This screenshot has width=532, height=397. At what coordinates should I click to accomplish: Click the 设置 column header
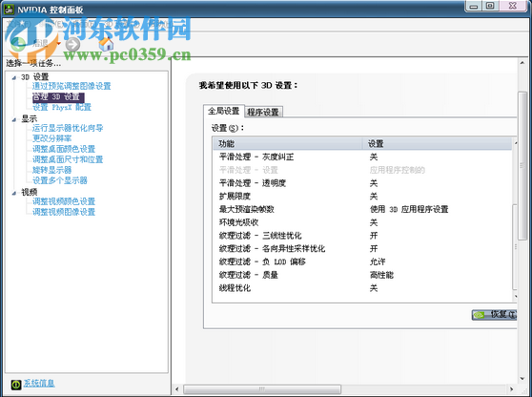click(x=437, y=144)
